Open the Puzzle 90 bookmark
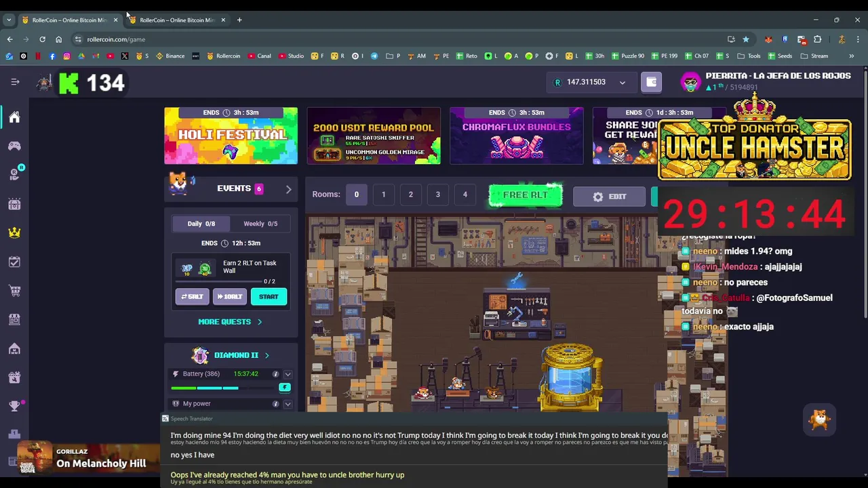This screenshot has height=488, width=868. tap(628, 56)
